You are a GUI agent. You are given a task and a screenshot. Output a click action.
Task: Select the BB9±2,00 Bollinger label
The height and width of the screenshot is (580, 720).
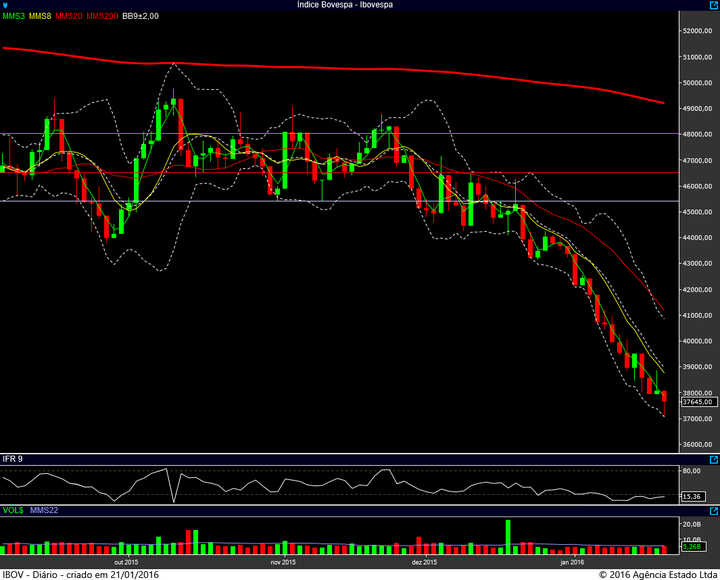[x=141, y=16]
